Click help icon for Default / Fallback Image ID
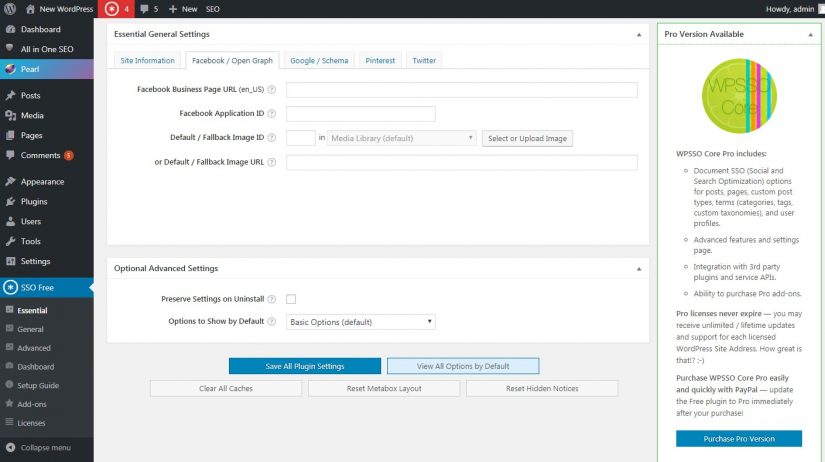Viewport: 825px width, 462px height. (271, 137)
